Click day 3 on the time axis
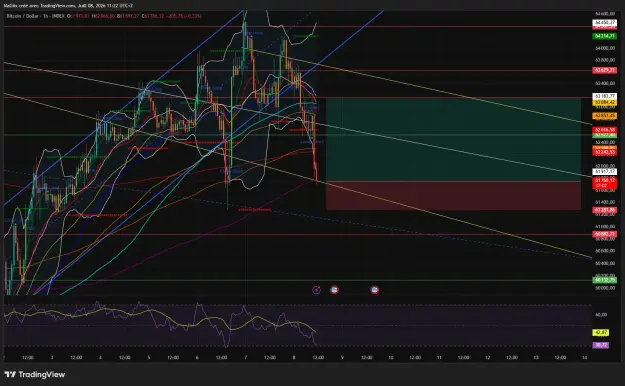Viewport: 625px width, 386px height. tap(52, 358)
